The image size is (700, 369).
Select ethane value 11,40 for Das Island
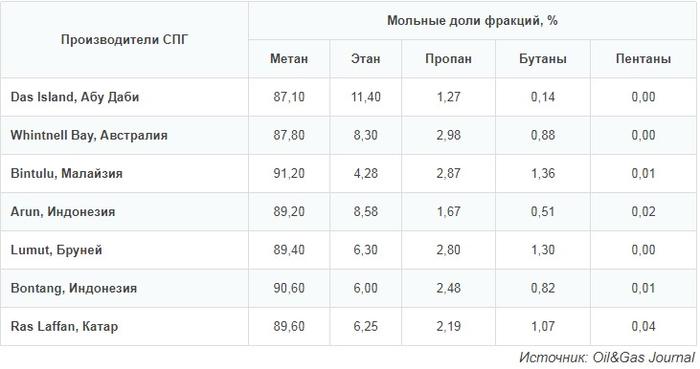coord(366,97)
